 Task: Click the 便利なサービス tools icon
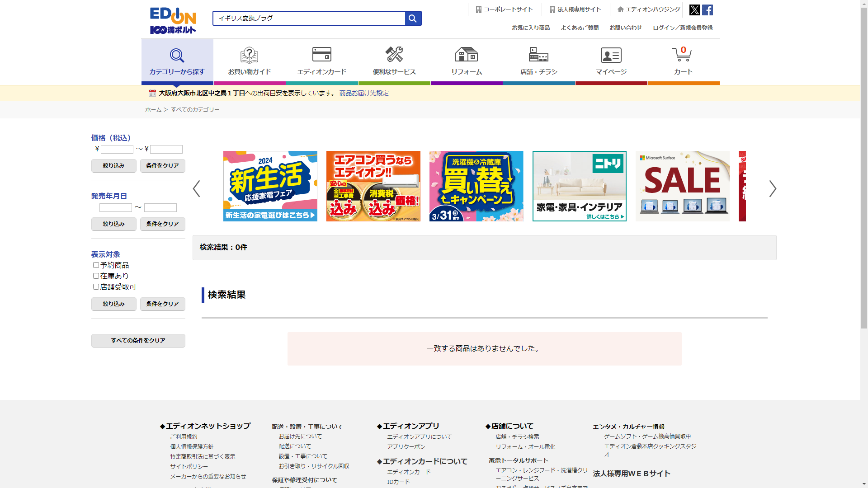(394, 55)
